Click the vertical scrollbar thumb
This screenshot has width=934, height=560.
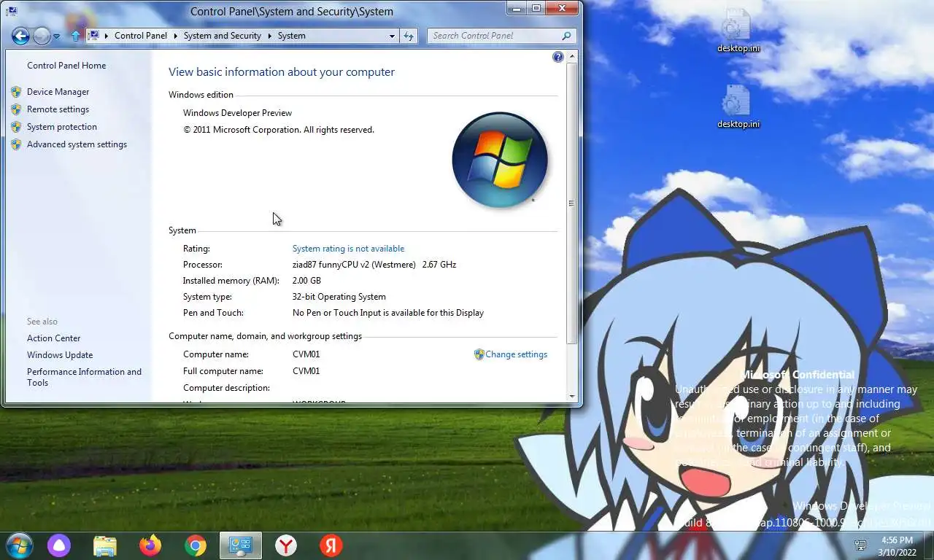572,203
